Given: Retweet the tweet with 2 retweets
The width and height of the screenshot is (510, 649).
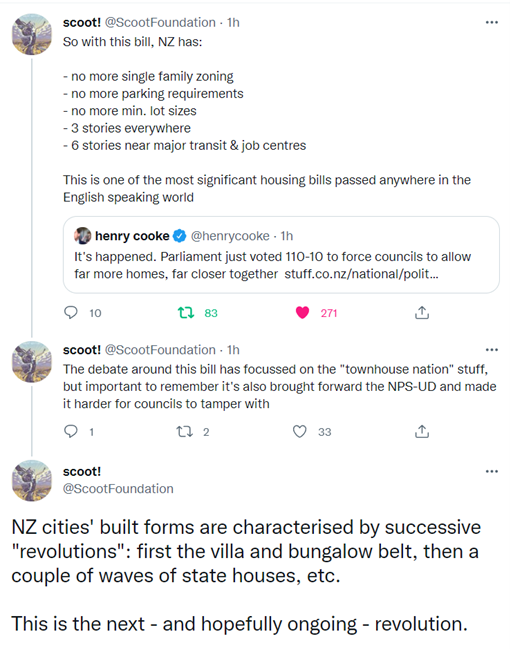Looking at the screenshot, I should 185,432.
